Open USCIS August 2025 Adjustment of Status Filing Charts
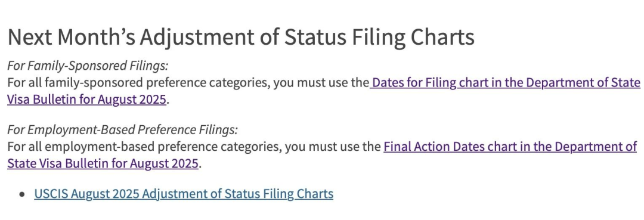The image size is (644, 220). [x=184, y=194]
